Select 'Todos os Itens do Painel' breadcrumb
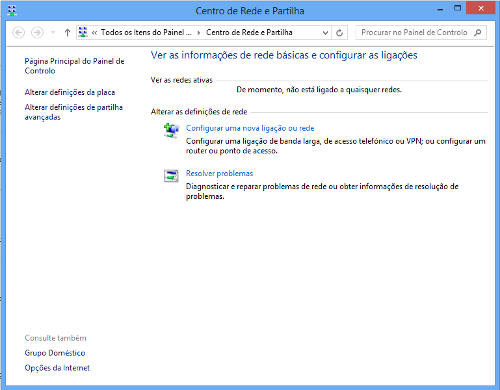The image size is (500, 390). 146,32
